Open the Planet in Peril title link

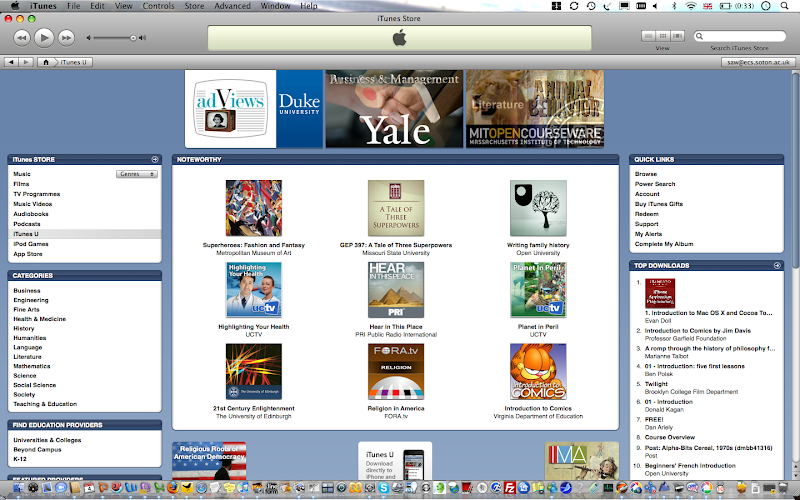point(538,327)
